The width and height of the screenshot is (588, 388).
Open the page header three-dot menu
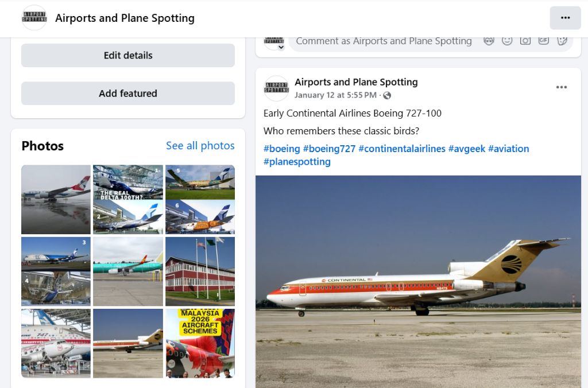click(565, 18)
